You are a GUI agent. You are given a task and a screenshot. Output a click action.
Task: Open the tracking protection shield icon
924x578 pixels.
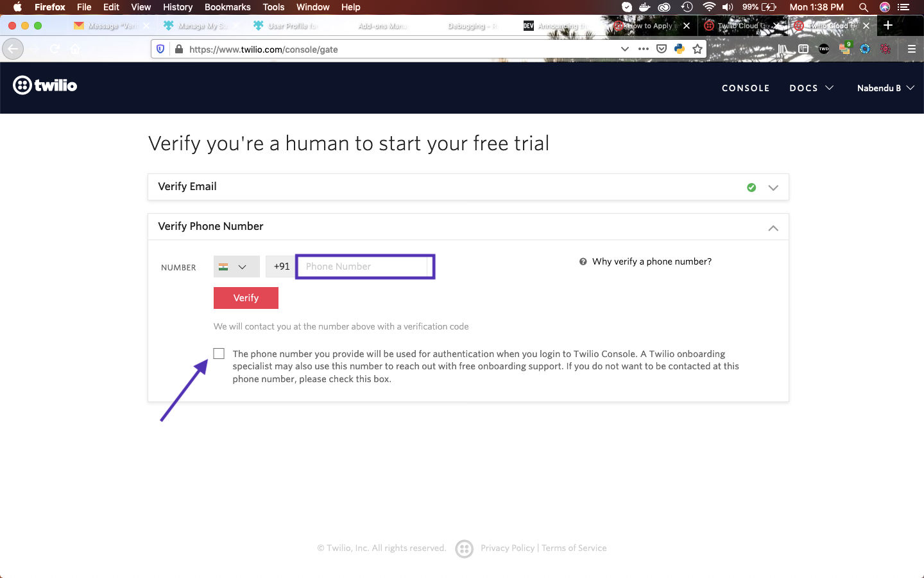(160, 49)
